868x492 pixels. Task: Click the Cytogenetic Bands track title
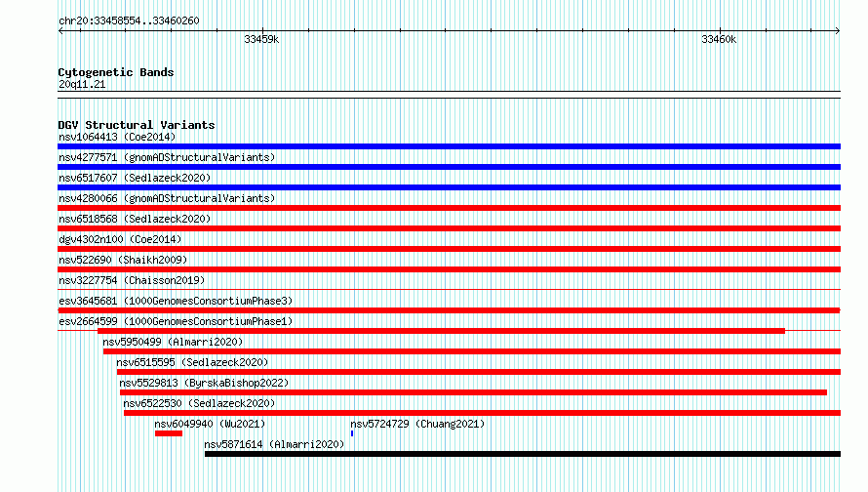click(x=116, y=72)
